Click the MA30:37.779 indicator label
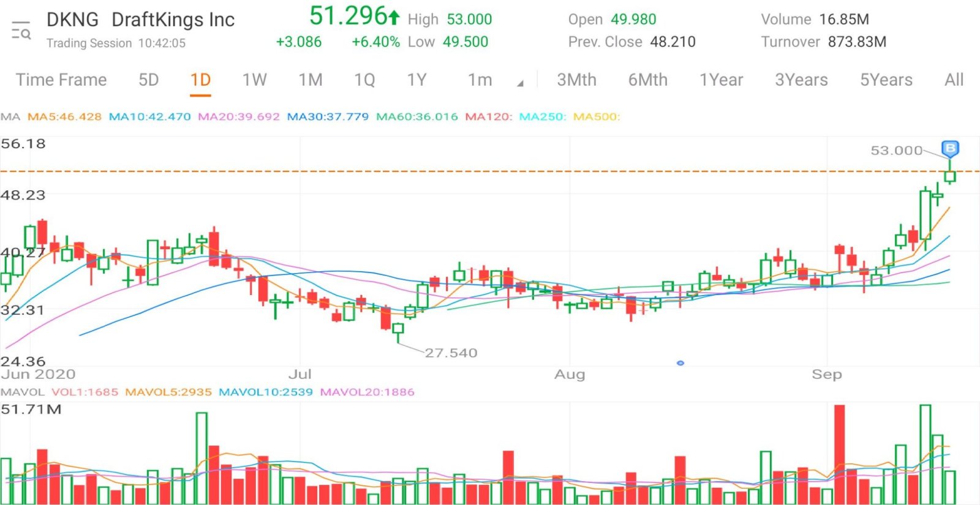 328,116
